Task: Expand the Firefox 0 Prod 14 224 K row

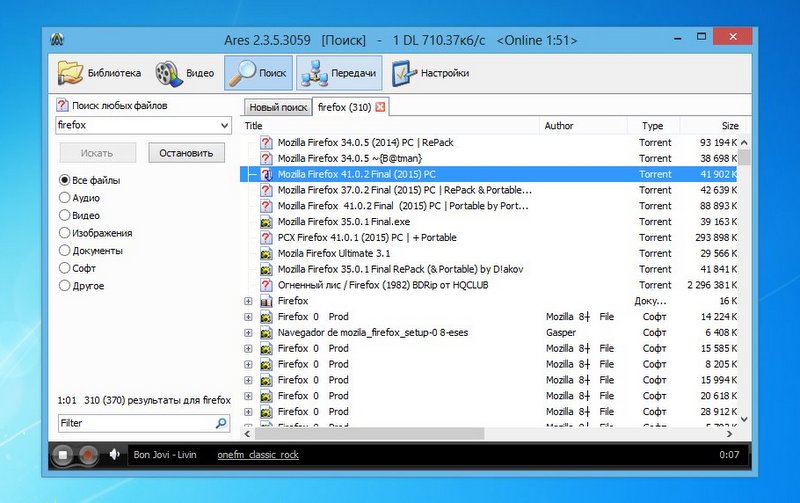Action: click(248, 317)
